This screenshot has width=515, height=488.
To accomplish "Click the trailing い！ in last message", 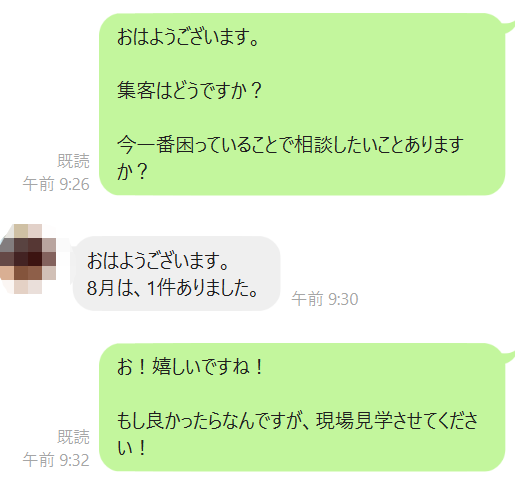I will point(131,447).
